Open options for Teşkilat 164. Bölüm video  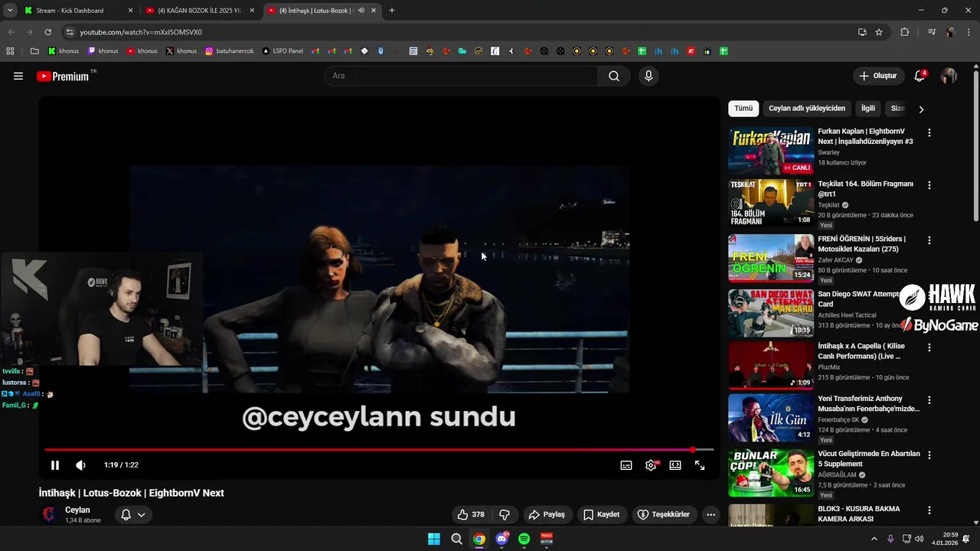click(x=929, y=186)
